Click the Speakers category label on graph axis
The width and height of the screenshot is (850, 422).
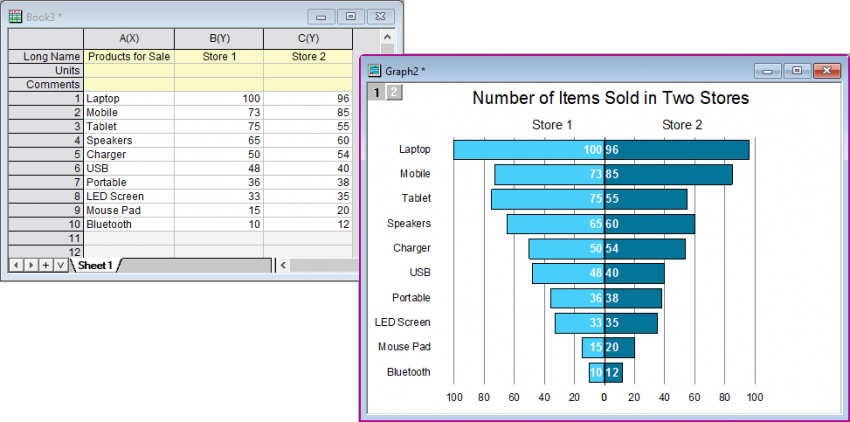tap(409, 223)
